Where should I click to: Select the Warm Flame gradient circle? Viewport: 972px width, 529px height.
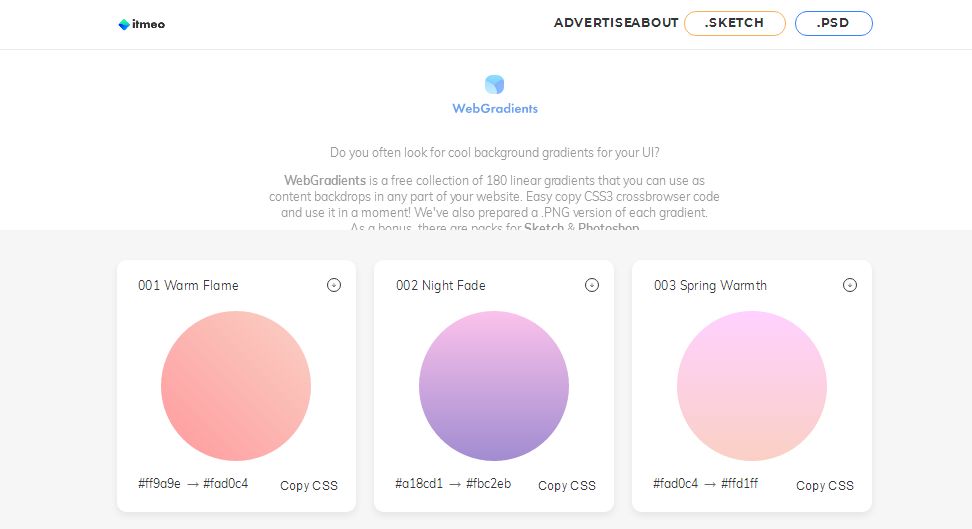pos(236,386)
